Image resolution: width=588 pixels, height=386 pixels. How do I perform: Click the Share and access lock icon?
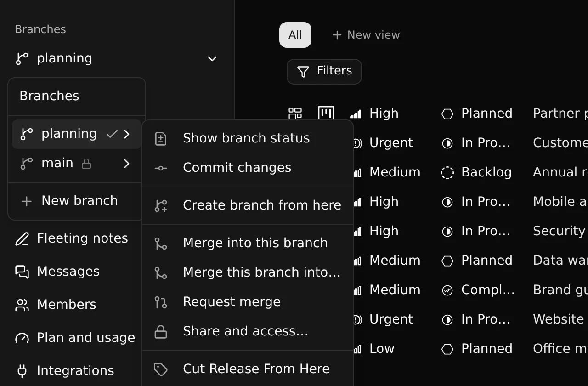pyautogui.click(x=160, y=331)
